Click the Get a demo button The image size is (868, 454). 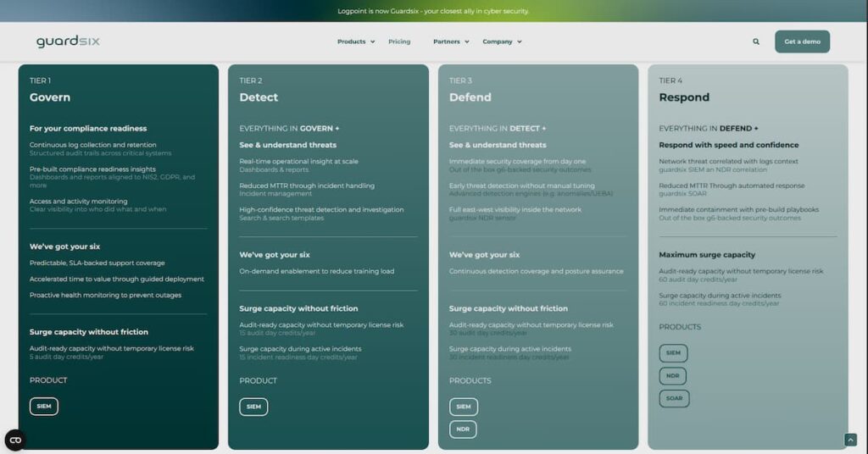802,42
